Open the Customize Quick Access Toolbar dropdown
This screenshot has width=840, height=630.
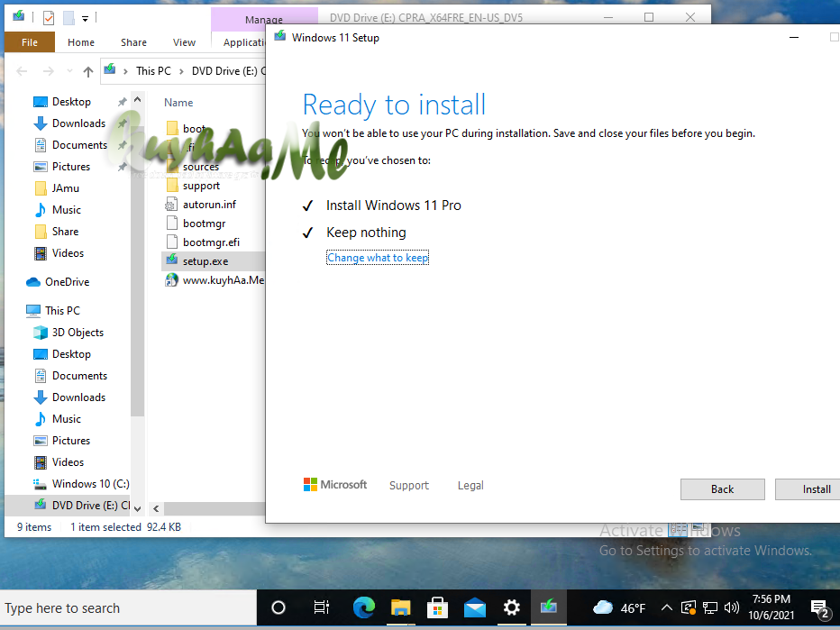point(85,18)
